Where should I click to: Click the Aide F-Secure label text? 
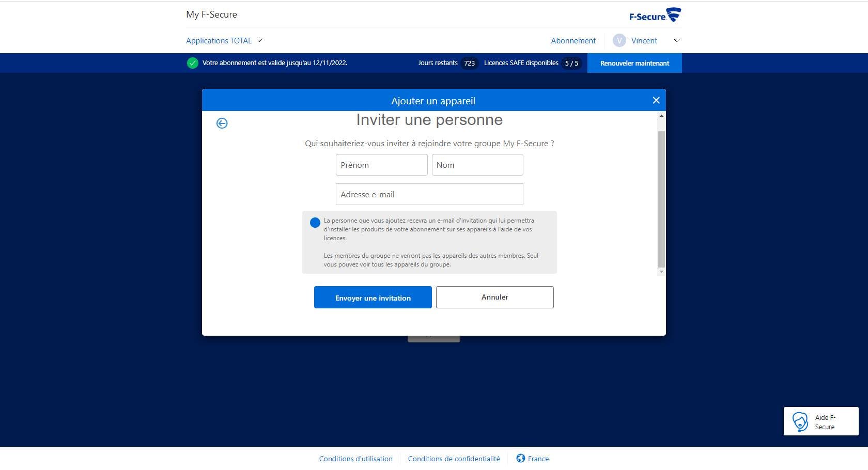click(x=825, y=422)
